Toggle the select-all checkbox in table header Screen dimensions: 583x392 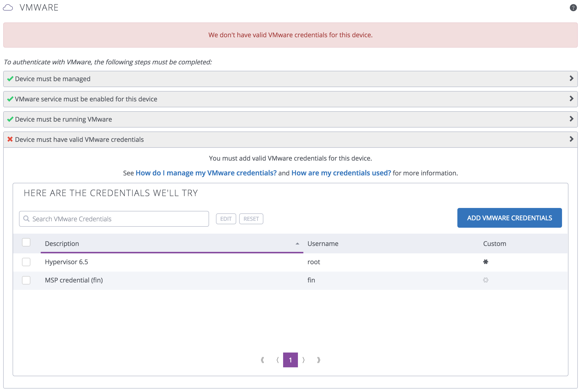pos(26,242)
